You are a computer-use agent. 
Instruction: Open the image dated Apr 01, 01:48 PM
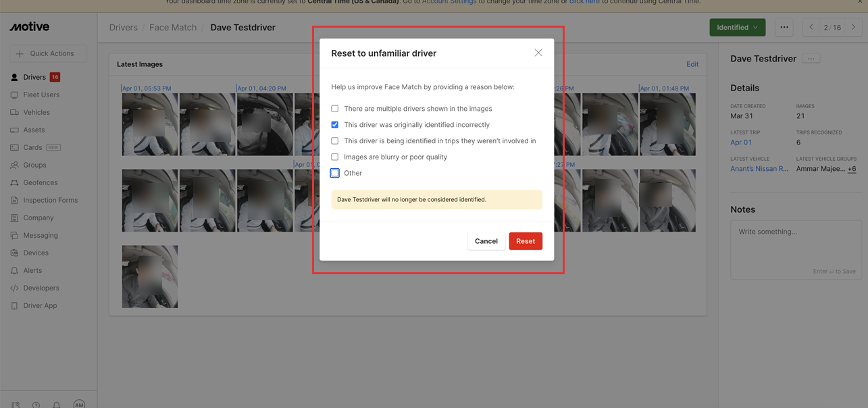(667, 125)
